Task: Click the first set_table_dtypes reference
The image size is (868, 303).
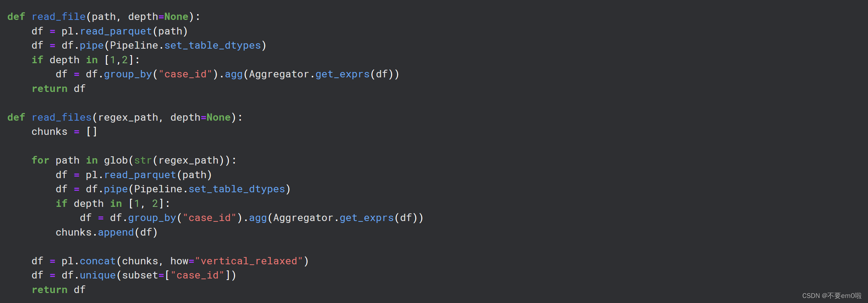Action: (212, 46)
